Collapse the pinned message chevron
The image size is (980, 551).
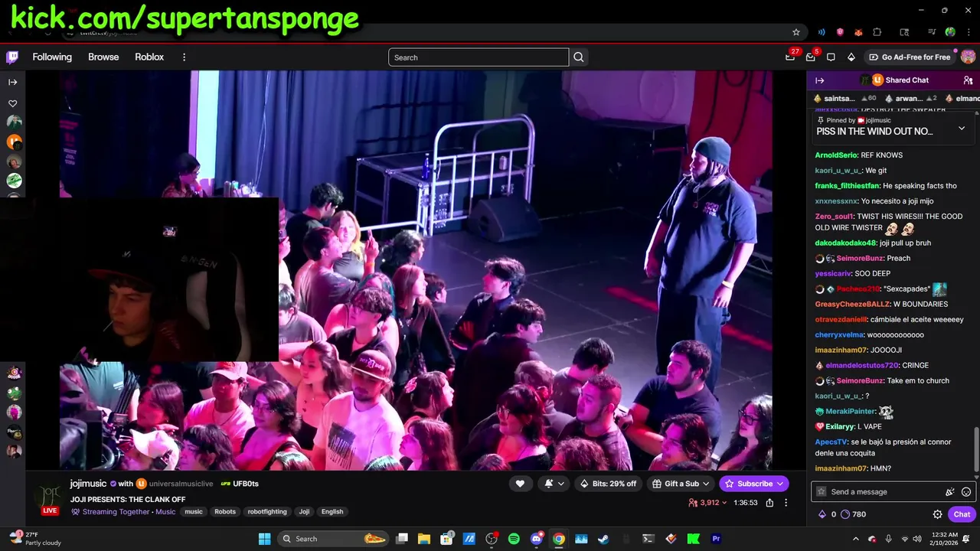962,129
